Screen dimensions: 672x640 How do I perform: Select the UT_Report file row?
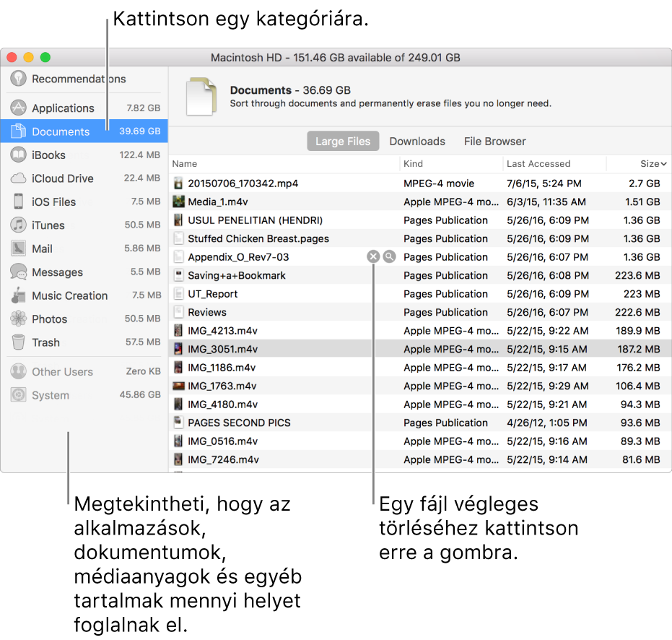coord(419,294)
